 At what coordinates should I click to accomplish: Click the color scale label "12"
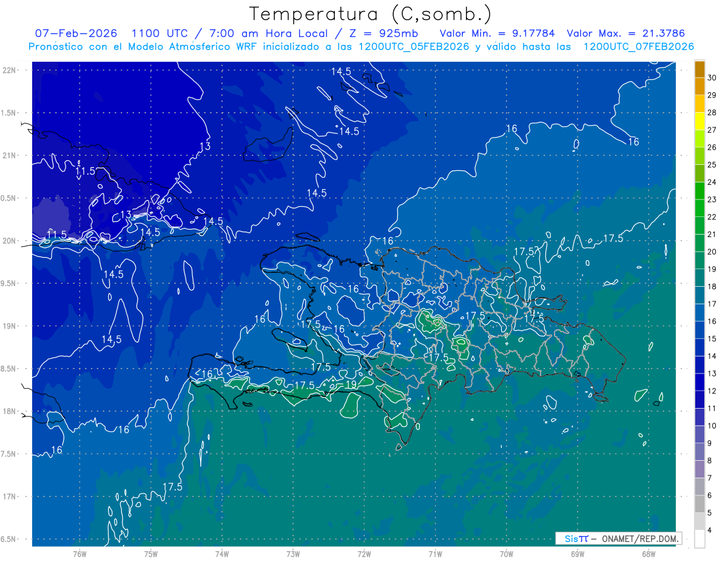click(712, 391)
